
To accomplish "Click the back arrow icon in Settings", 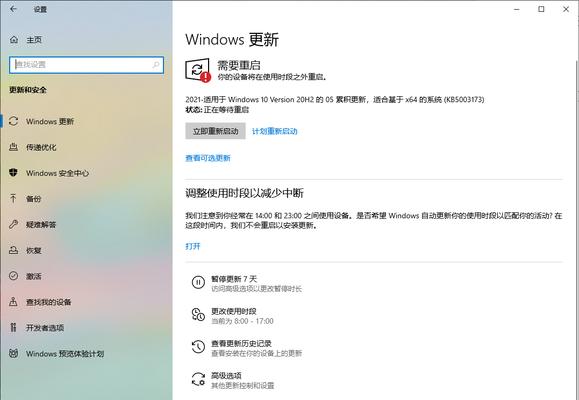I will click(14, 9).
